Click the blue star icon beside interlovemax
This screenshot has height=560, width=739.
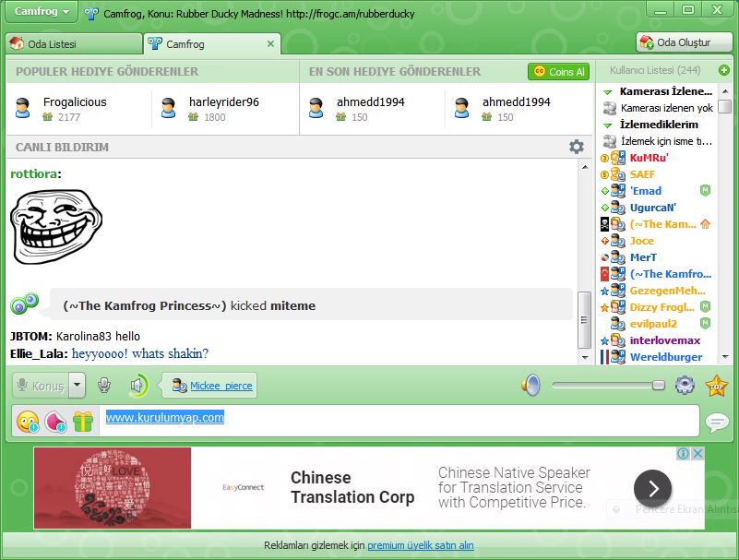604,340
